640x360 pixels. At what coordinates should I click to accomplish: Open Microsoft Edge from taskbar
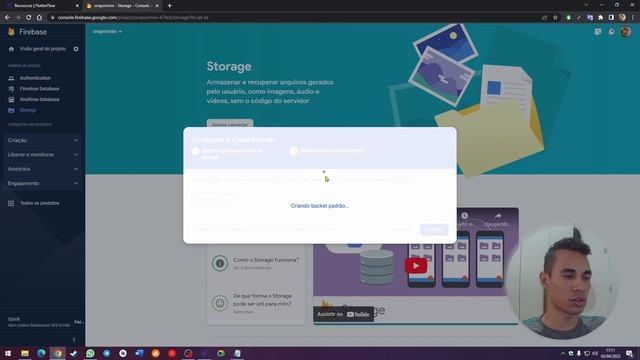(x=41, y=353)
